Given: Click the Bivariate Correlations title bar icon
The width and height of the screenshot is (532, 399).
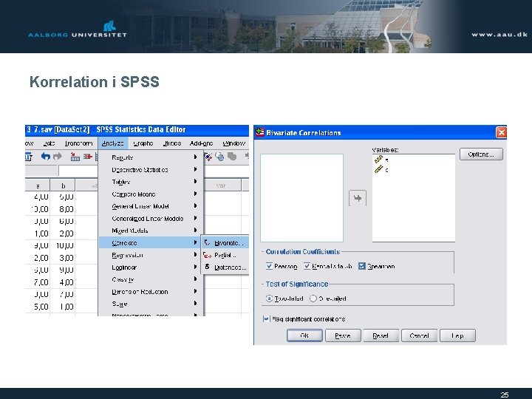Looking at the screenshot, I should coord(260,132).
